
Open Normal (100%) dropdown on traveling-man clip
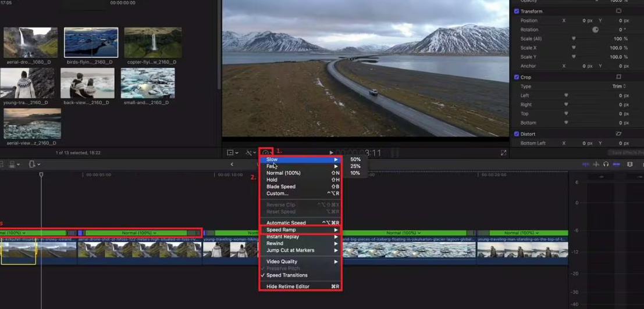pos(522,233)
